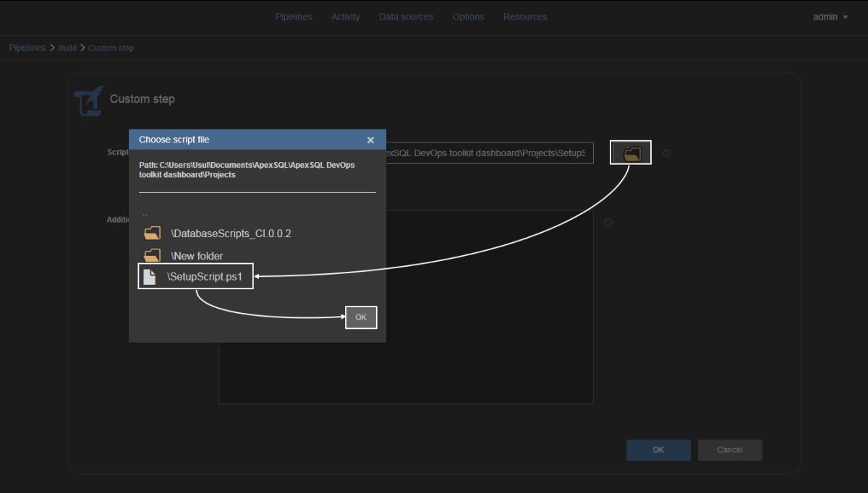Open the DatabaseScripts_CI.0.0.2 folder icon

coord(152,233)
